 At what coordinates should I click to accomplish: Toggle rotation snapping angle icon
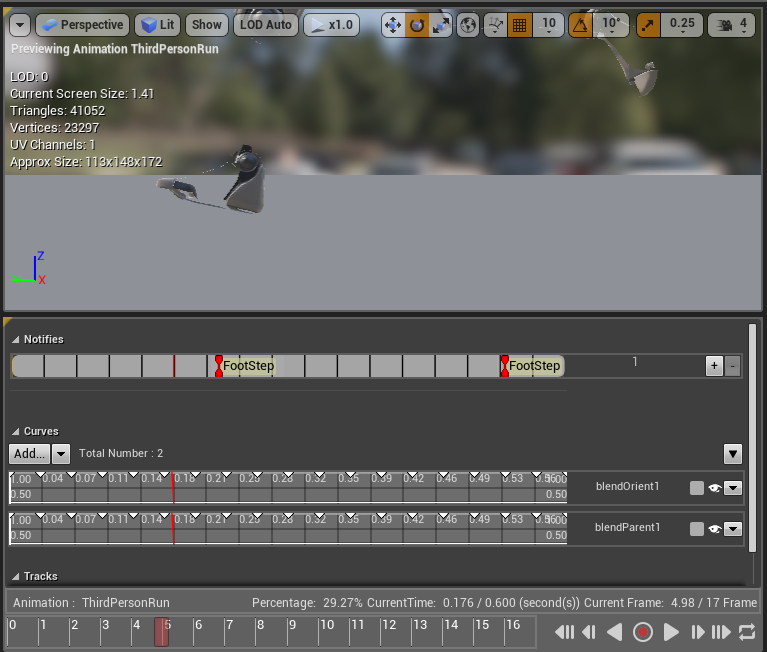[580, 25]
